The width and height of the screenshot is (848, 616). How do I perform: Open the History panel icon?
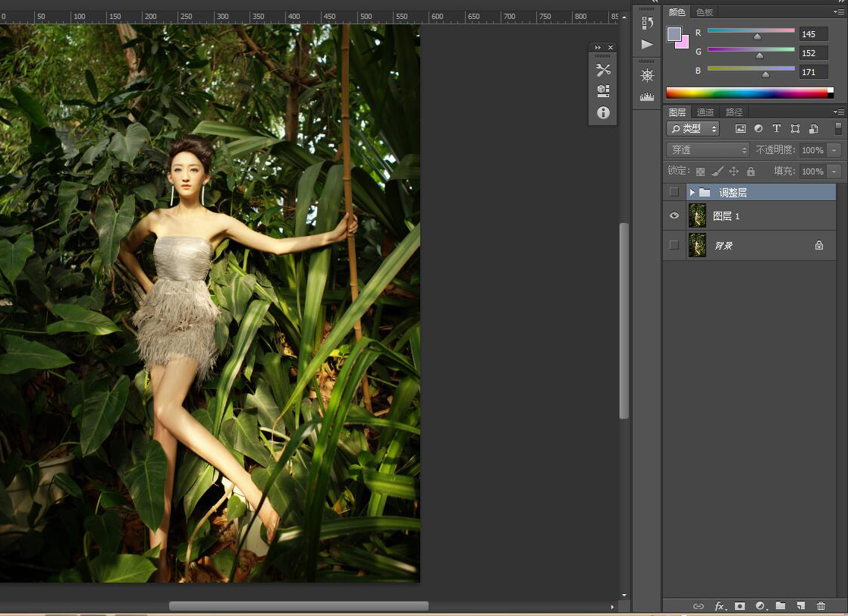click(x=647, y=23)
